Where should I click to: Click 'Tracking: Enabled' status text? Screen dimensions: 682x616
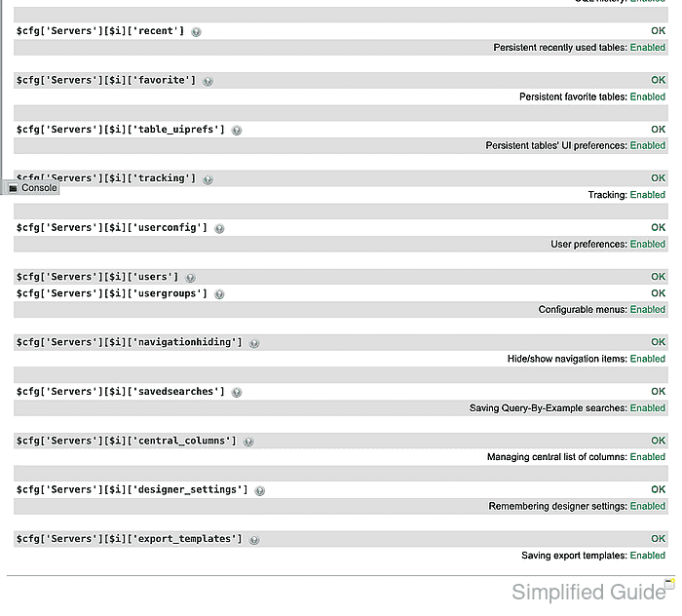(626, 195)
